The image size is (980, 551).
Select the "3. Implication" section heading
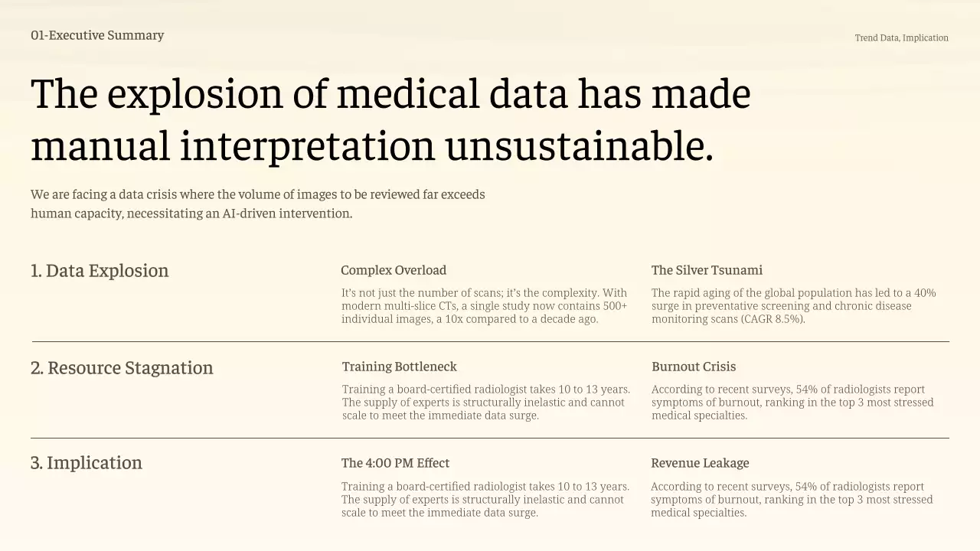point(87,463)
